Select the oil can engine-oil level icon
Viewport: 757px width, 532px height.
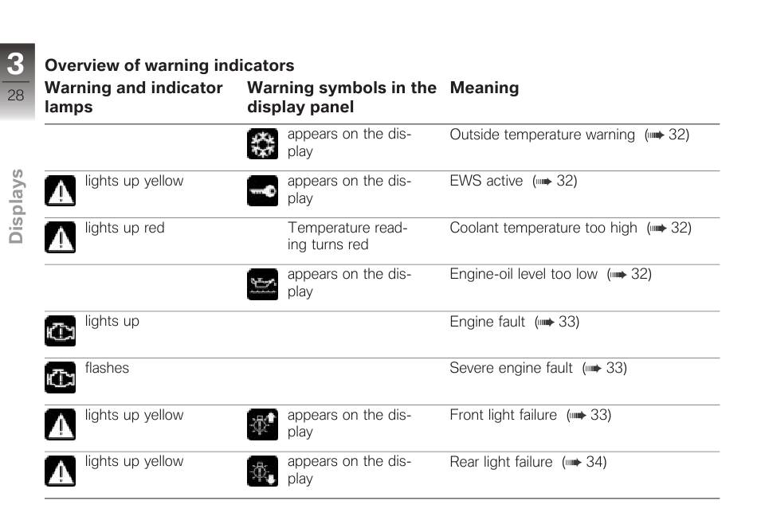pos(263,284)
